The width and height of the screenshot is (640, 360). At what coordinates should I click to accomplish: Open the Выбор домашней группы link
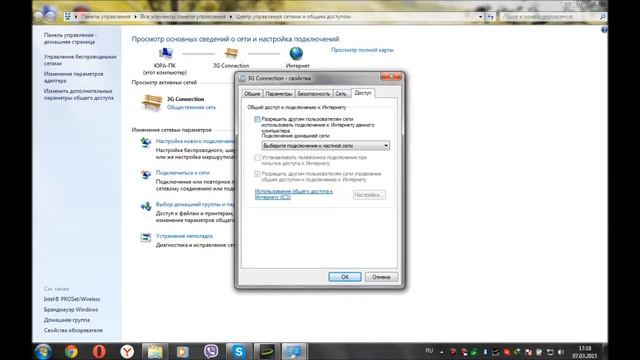tap(195, 204)
